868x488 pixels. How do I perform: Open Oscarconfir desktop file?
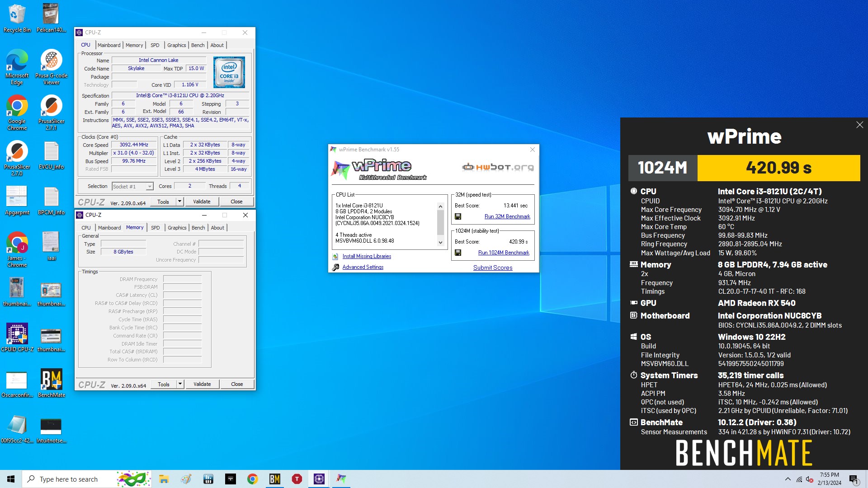click(x=17, y=383)
